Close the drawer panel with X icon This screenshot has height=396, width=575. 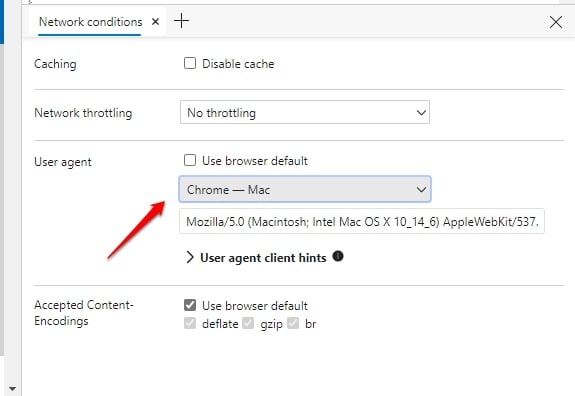556,22
